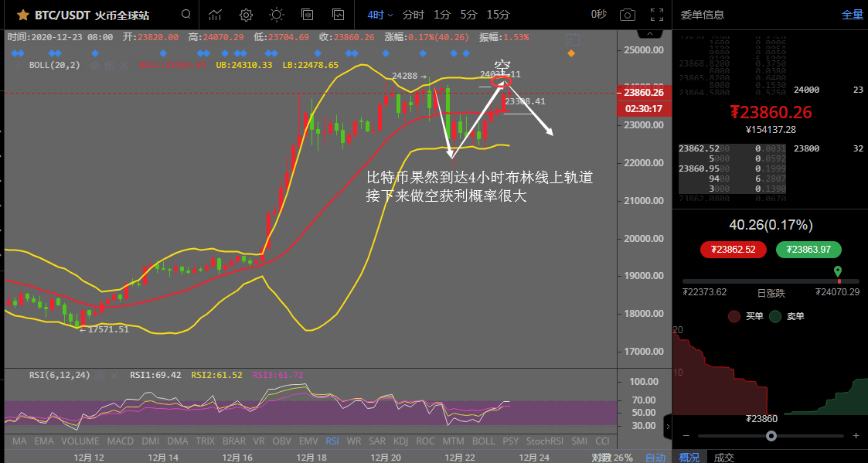This screenshot has height=463, width=868.
Task: Open the chart type selection icon
Action: click(214, 15)
